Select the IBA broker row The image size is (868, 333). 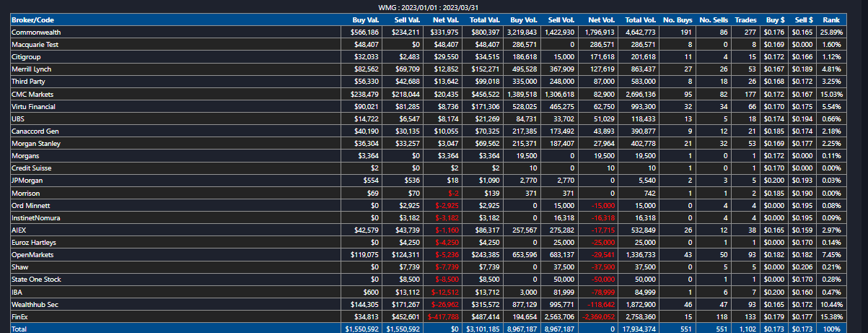(427, 291)
